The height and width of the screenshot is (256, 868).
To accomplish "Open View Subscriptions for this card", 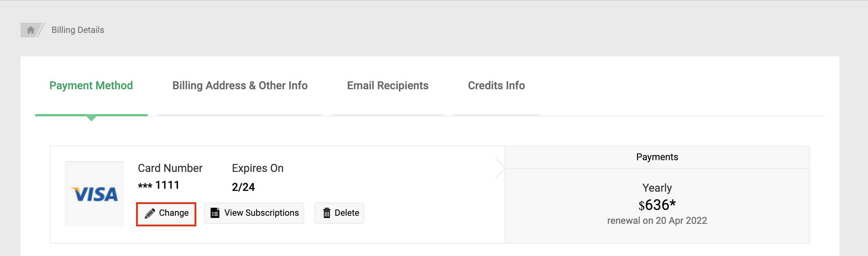I will click(254, 213).
